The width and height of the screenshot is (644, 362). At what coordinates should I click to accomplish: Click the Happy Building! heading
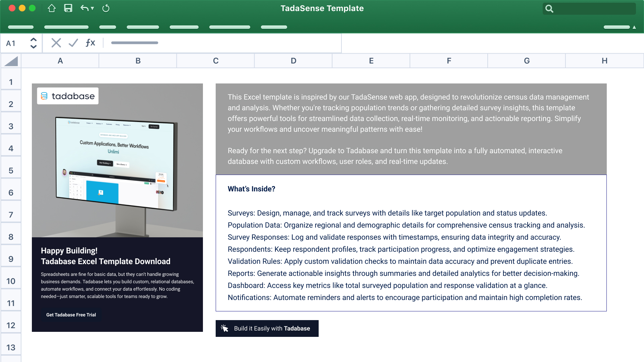[x=69, y=251]
